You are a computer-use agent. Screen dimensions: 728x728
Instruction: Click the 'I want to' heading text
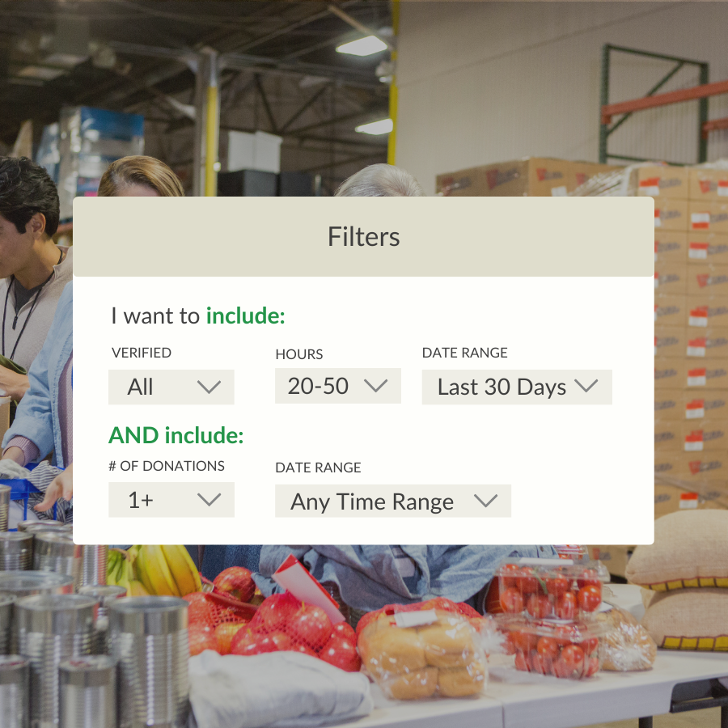[155, 315]
